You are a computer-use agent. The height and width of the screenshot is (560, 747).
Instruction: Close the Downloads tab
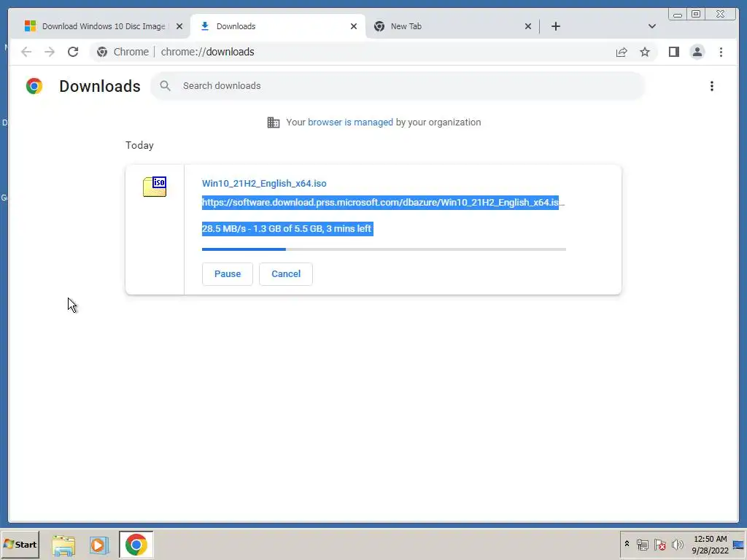coord(354,26)
